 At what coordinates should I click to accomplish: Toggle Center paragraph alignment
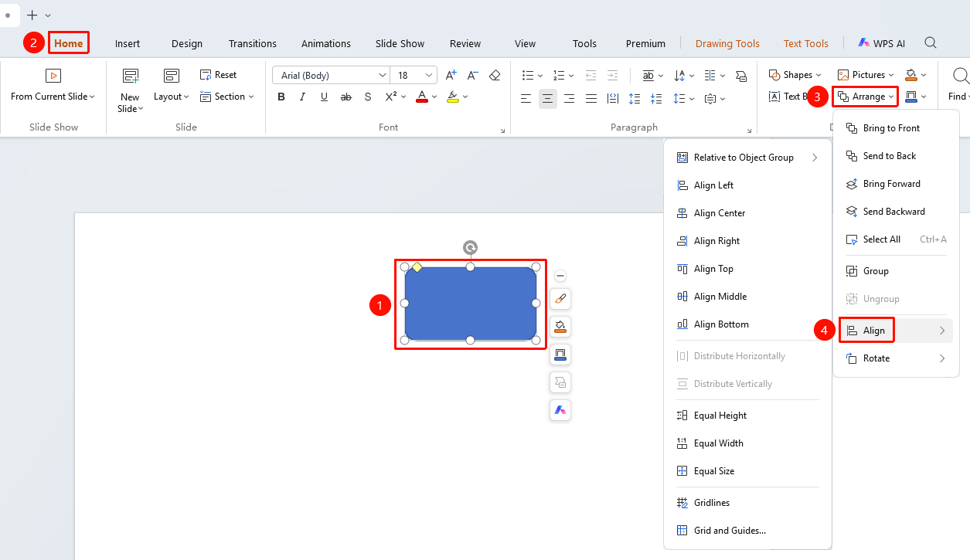(x=548, y=98)
